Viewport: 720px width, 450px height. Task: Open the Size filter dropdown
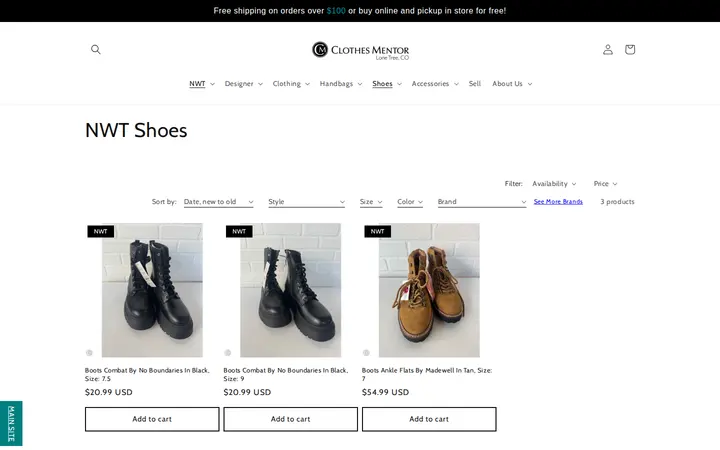[x=371, y=202]
